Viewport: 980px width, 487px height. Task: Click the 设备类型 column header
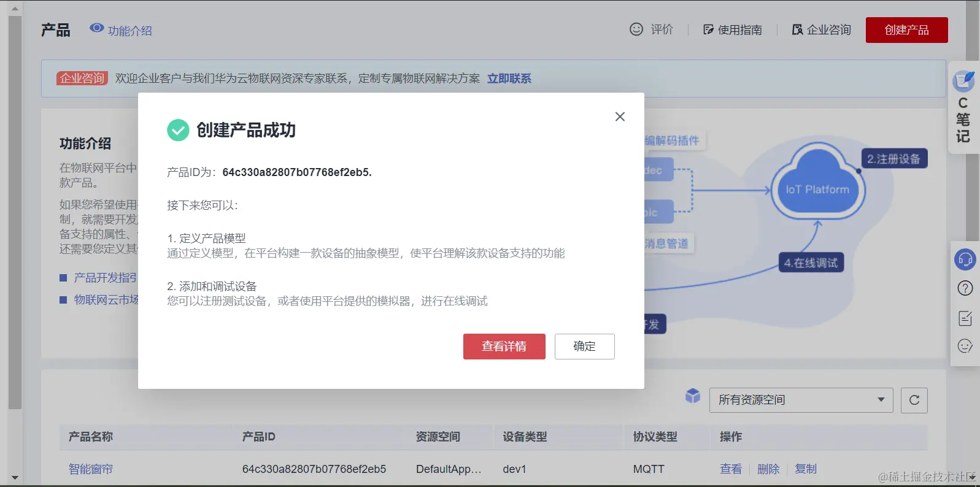(x=525, y=437)
